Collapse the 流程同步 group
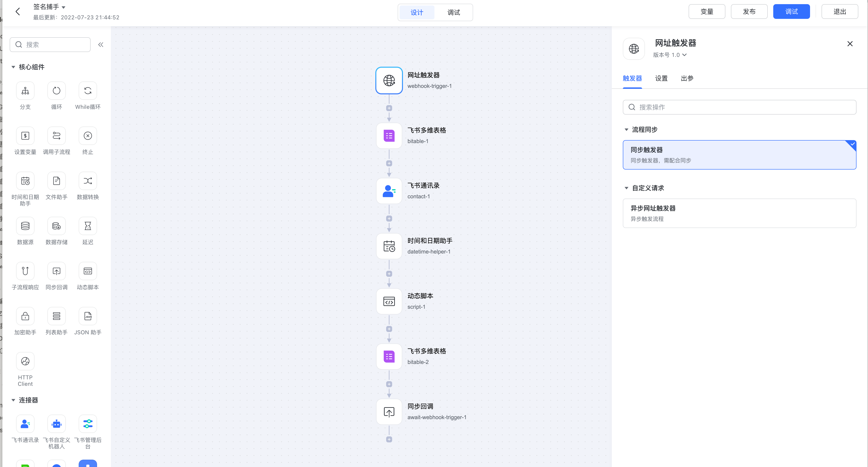The height and width of the screenshot is (467, 868). [x=627, y=130]
